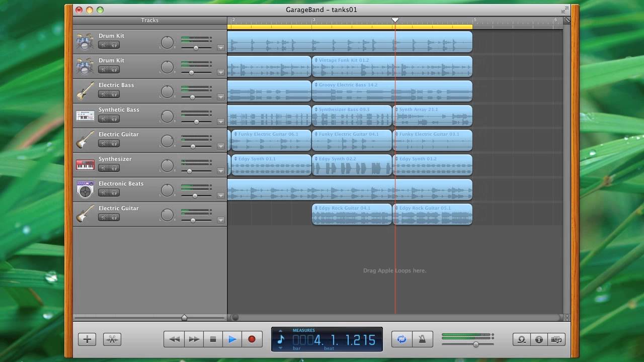
Task: Click the timeline grid ruler button at top right
Action: 567,20
